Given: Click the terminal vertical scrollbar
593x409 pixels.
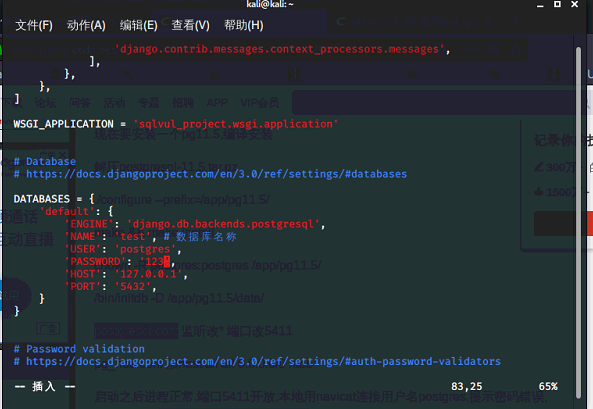Looking at the screenshot, I should pos(578,222).
